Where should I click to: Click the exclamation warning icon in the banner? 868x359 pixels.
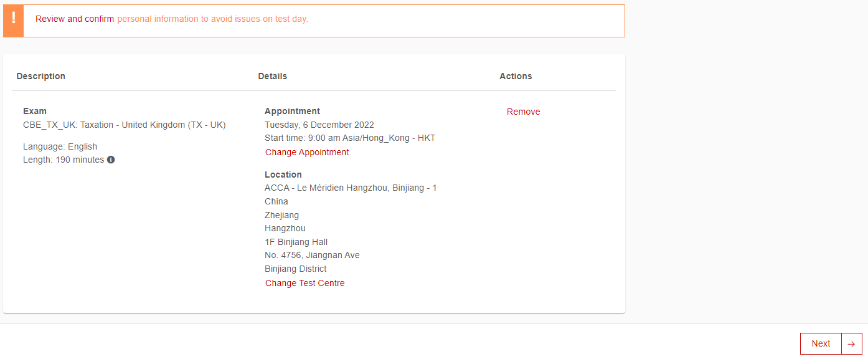coord(13,19)
